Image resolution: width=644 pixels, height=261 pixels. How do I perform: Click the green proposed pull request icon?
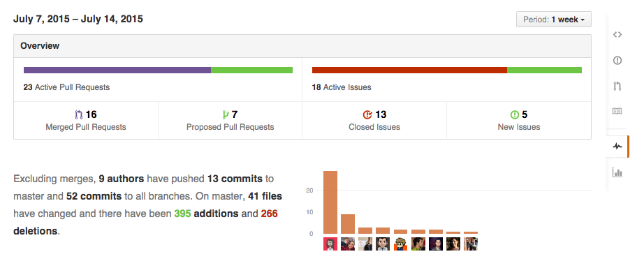(226, 114)
